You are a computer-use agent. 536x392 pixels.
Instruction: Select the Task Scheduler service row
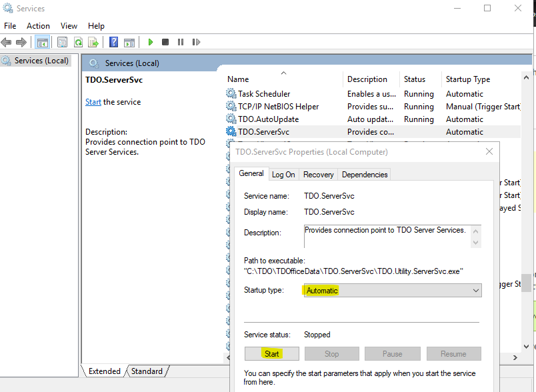click(264, 94)
